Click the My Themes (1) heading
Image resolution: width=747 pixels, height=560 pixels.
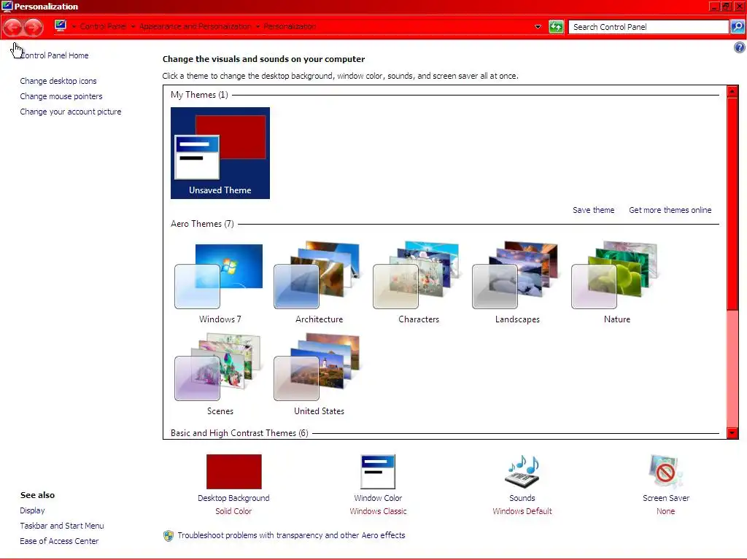point(199,95)
